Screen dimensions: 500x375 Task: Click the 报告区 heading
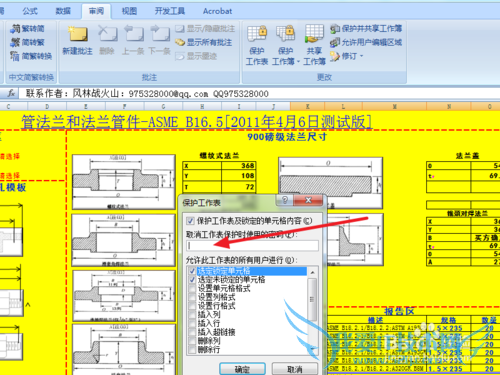pyautogui.click(x=399, y=311)
